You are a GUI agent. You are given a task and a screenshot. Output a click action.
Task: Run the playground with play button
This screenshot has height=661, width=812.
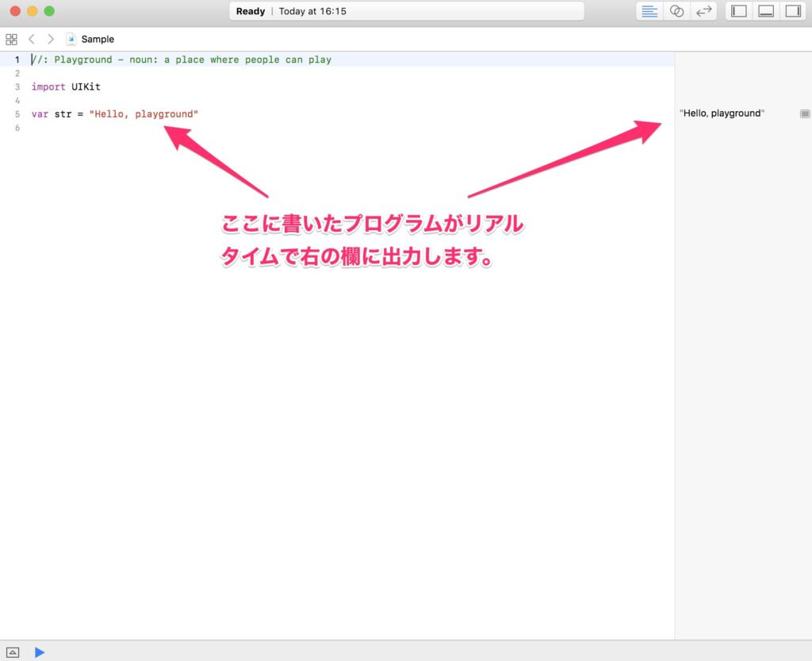[x=40, y=652]
